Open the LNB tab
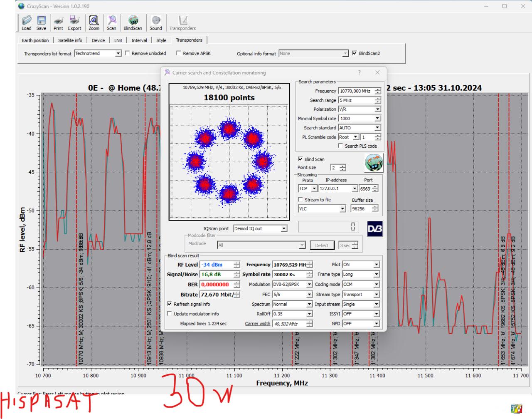Screen dimensions: 532x419 point(118,40)
